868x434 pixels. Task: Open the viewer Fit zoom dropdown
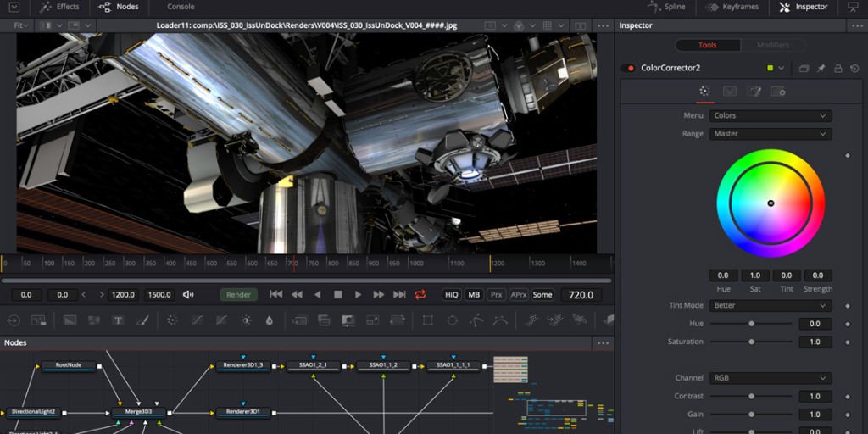pyautogui.click(x=21, y=25)
